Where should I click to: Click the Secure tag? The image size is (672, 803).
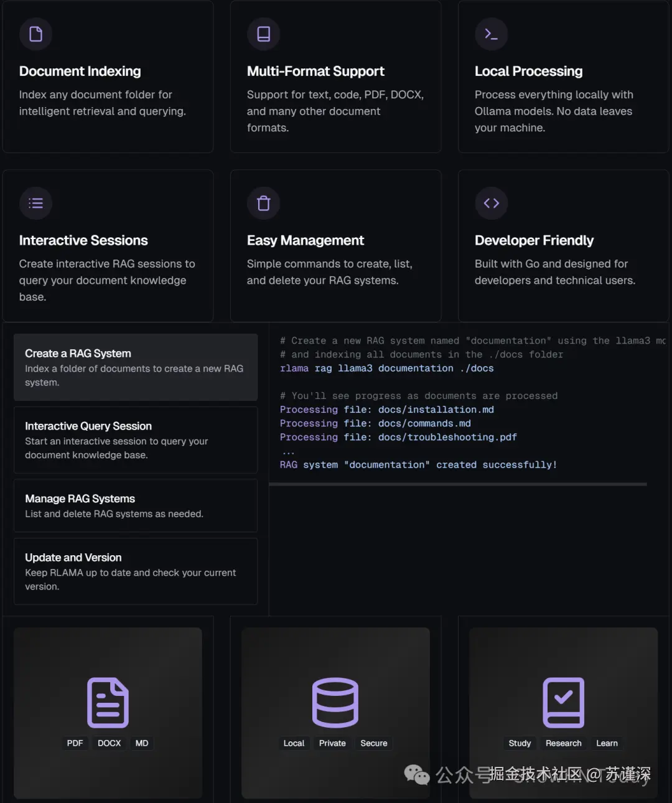pos(374,743)
